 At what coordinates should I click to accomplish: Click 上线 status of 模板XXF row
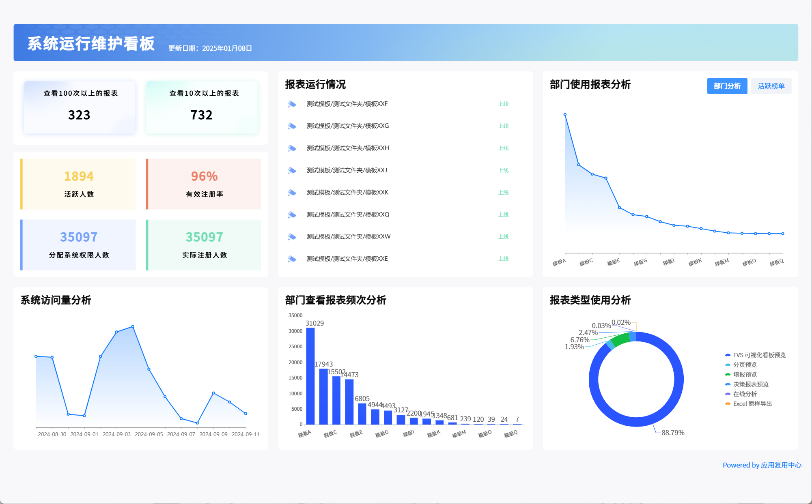click(x=503, y=104)
